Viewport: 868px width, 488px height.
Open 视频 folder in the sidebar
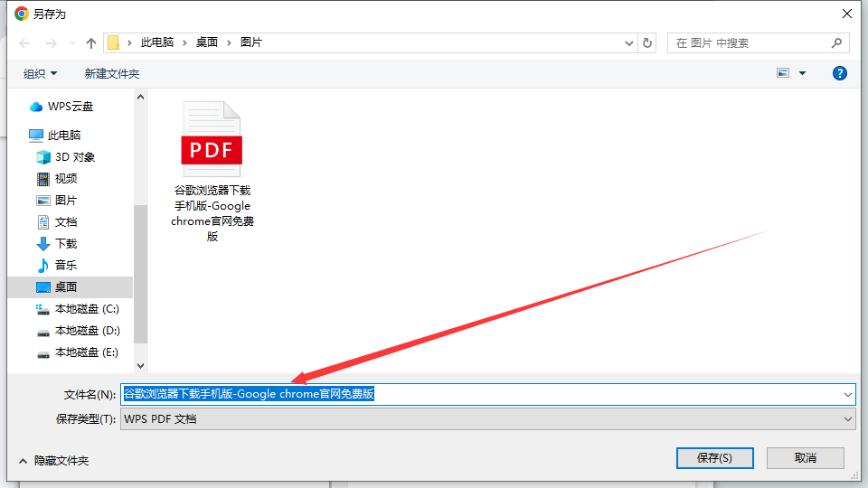[x=56, y=179]
